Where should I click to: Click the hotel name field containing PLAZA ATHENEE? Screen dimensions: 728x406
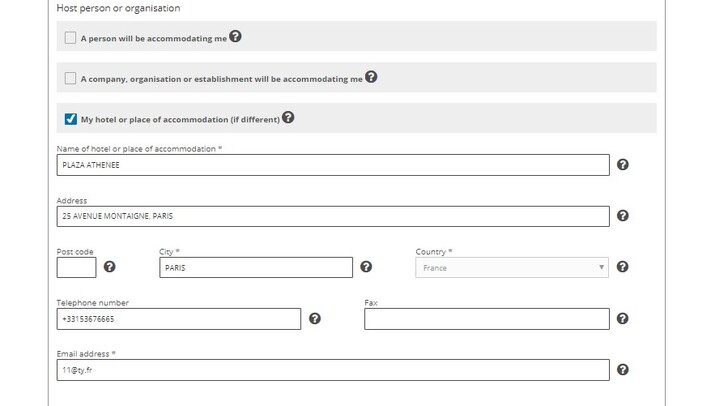click(x=333, y=165)
